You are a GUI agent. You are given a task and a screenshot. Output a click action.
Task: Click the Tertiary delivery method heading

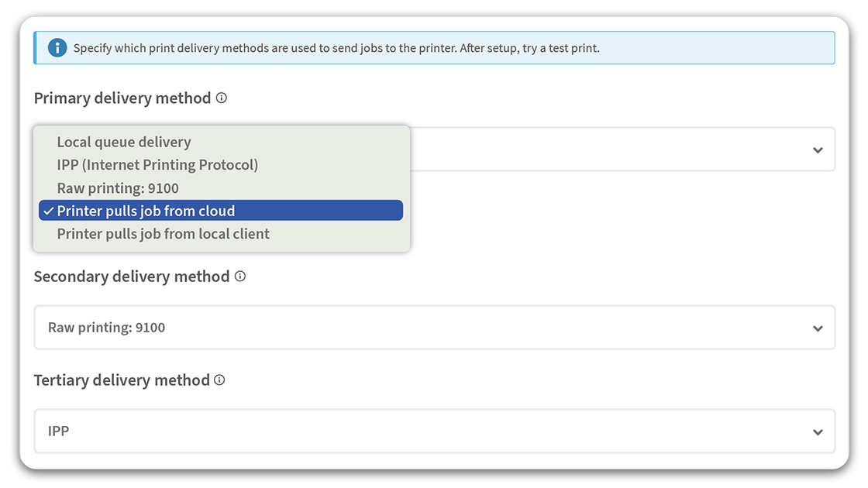point(122,380)
